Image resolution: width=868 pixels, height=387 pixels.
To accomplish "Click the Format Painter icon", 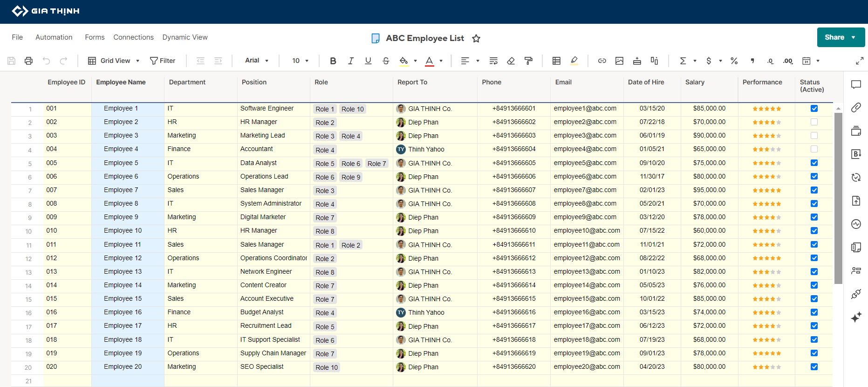I will point(528,61).
